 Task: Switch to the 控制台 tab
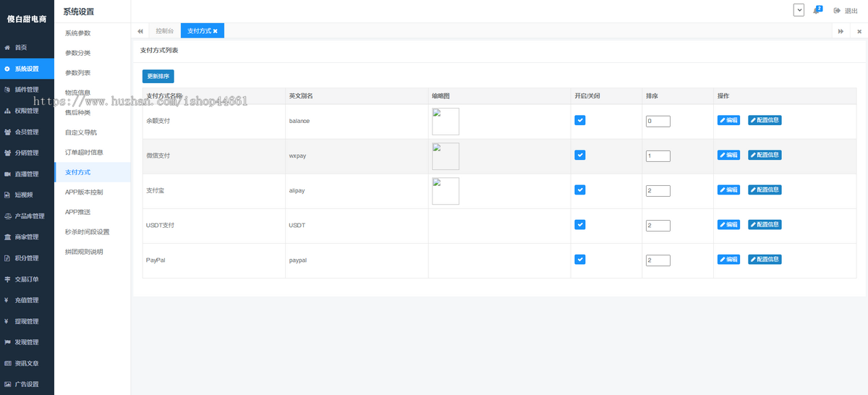[x=164, y=31]
